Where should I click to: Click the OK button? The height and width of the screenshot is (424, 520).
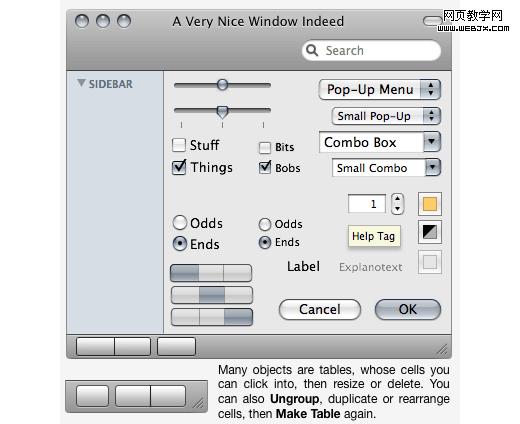(x=408, y=309)
